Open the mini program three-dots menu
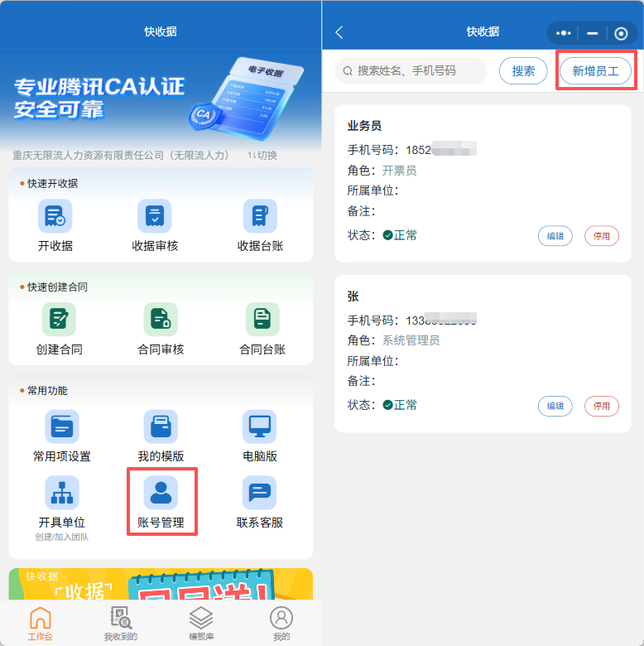Viewport: 644px width, 646px height. point(564,33)
